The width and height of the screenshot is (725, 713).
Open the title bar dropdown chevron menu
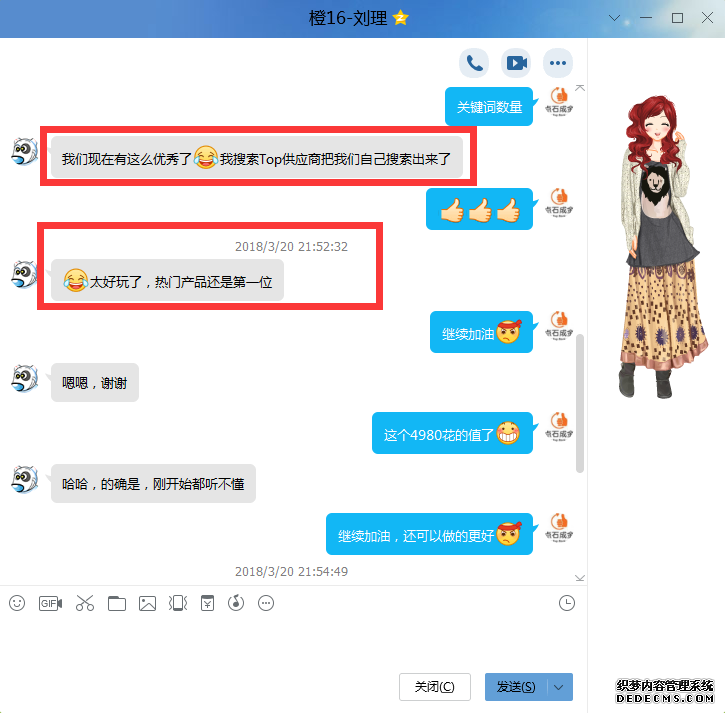(614, 18)
